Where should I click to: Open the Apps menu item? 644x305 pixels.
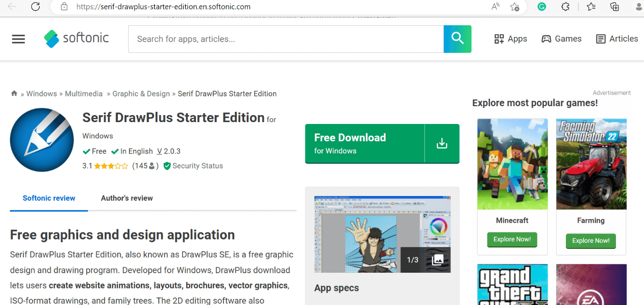point(511,39)
